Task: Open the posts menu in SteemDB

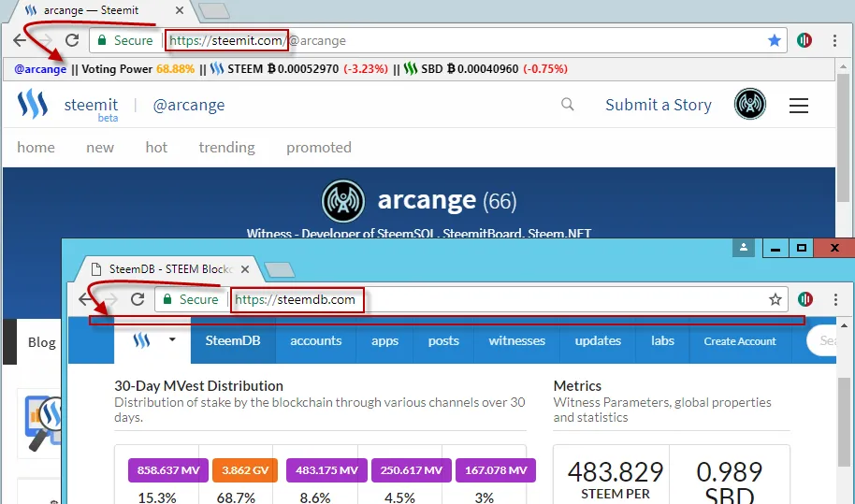Action: pyautogui.click(x=443, y=340)
